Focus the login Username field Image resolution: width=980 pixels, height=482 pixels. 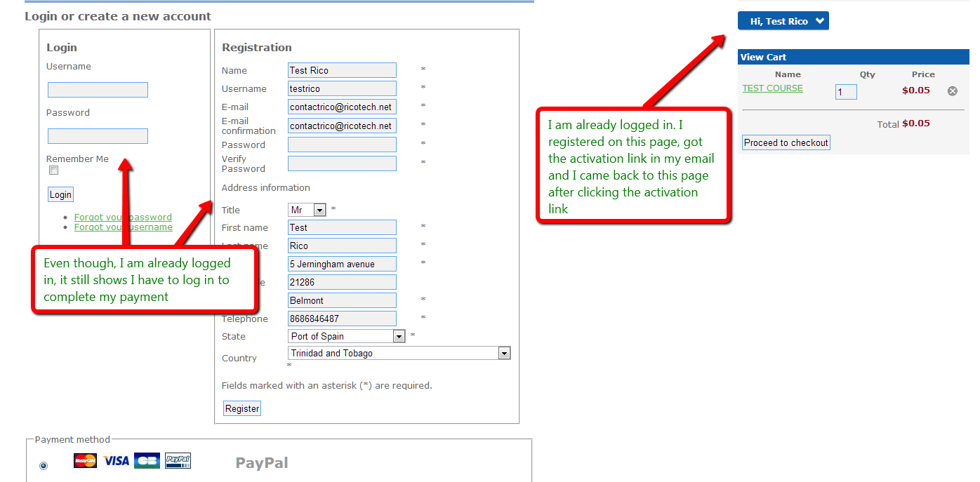98,90
